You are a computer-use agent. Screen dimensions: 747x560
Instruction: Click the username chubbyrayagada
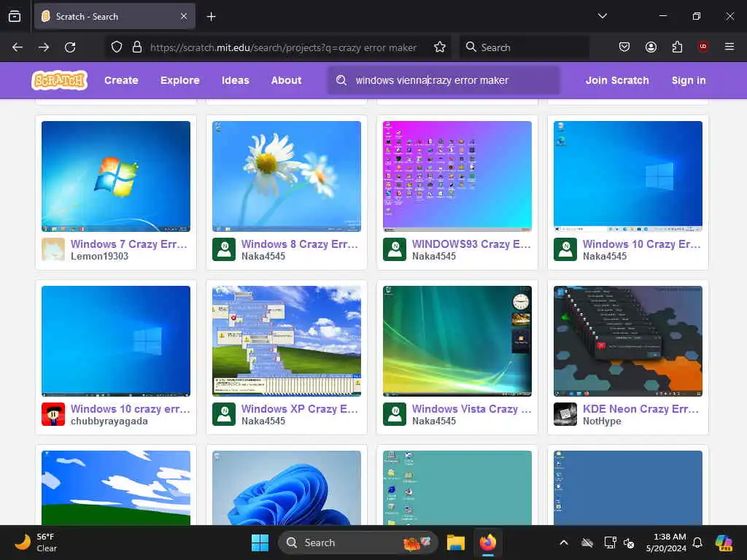click(x=109, y=421)
